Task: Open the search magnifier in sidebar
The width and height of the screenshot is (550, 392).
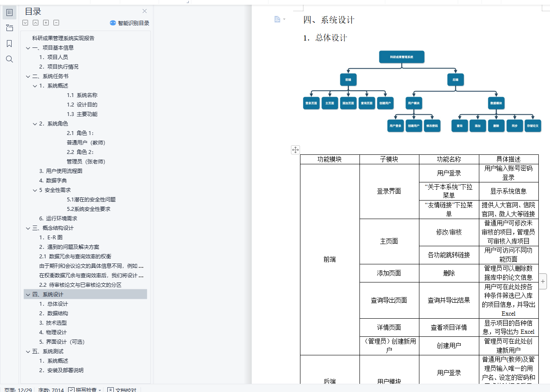Action: [9, 59]
